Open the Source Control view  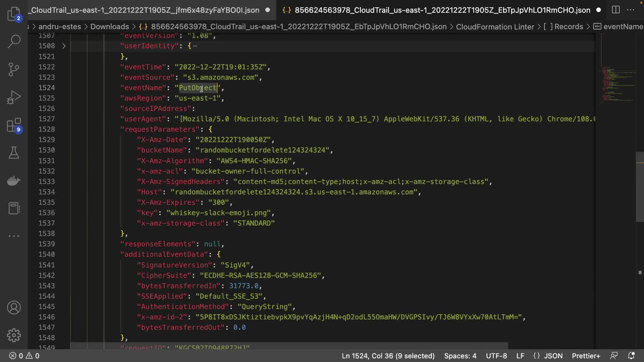click(14, 69)
